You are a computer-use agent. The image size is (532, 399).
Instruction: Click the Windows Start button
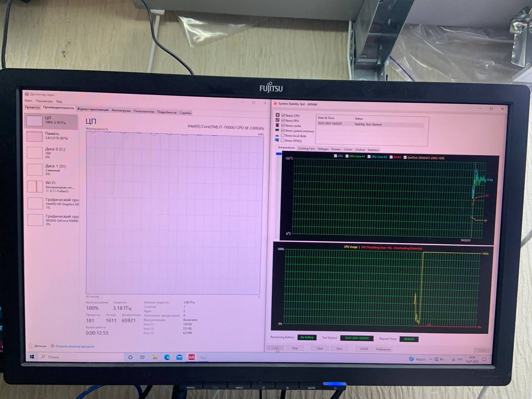click(32, 357)
